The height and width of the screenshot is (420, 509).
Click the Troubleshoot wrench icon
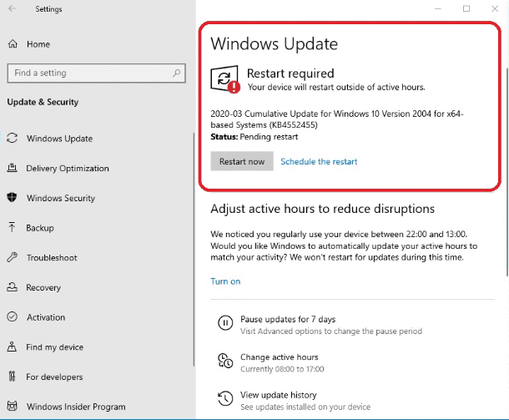pos(12,257)
